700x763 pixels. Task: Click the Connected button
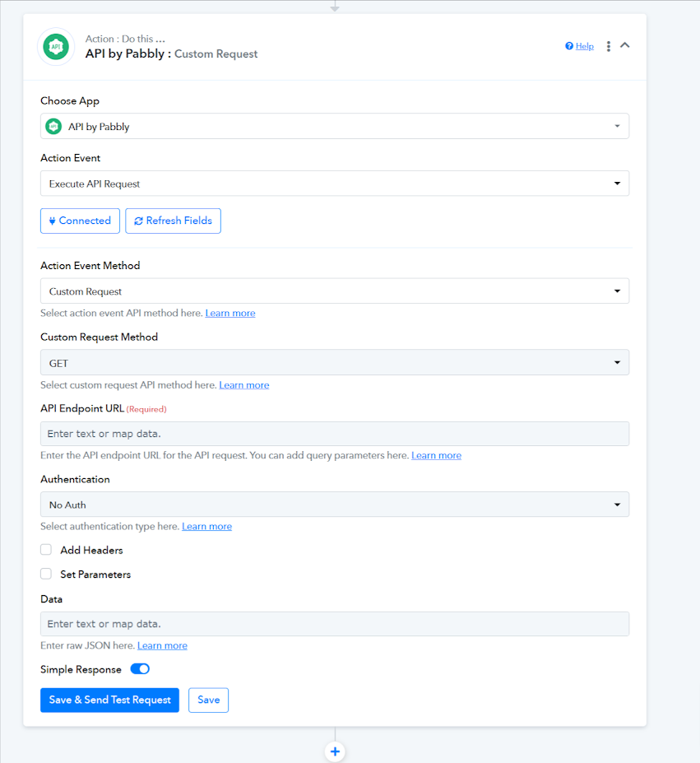point(81,221)
